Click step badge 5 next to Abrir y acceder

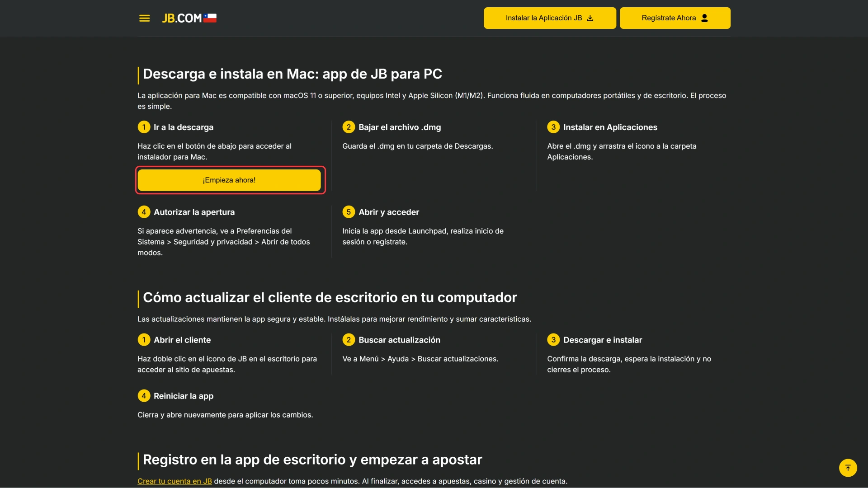point(349,211)
